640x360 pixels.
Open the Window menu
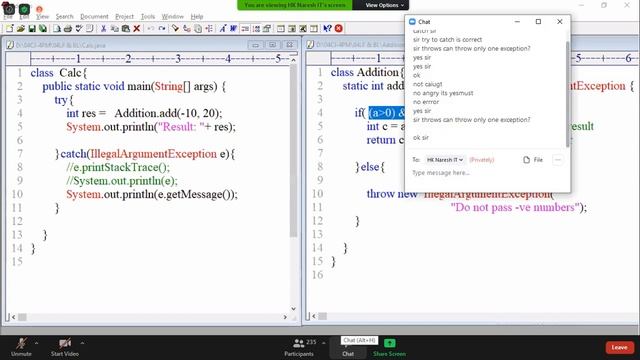point(173,17)
